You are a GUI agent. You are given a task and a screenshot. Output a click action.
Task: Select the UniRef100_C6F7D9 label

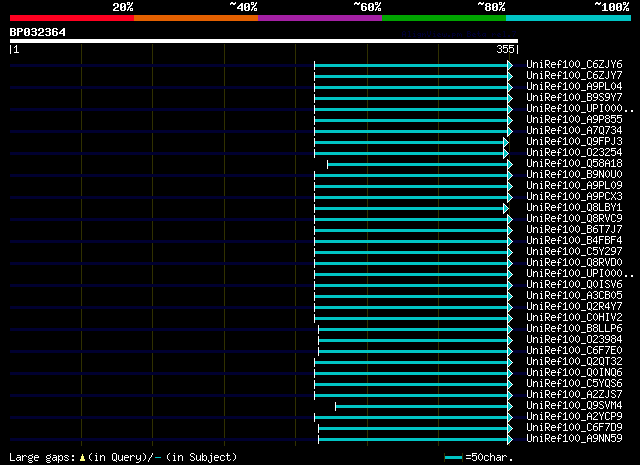pos(574,428)
